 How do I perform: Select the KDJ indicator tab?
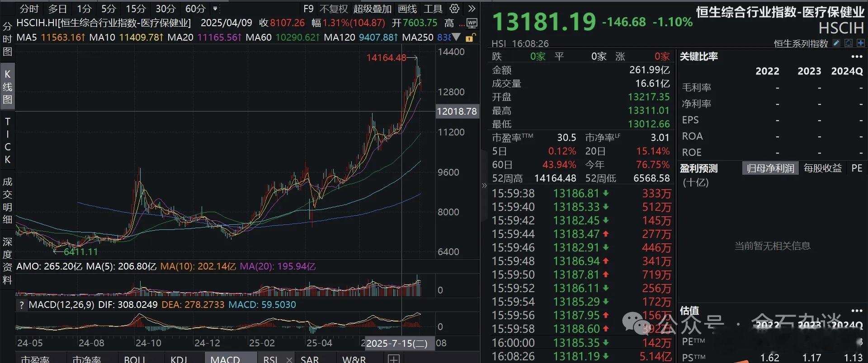pyautogui.click(x=179, y=359)
